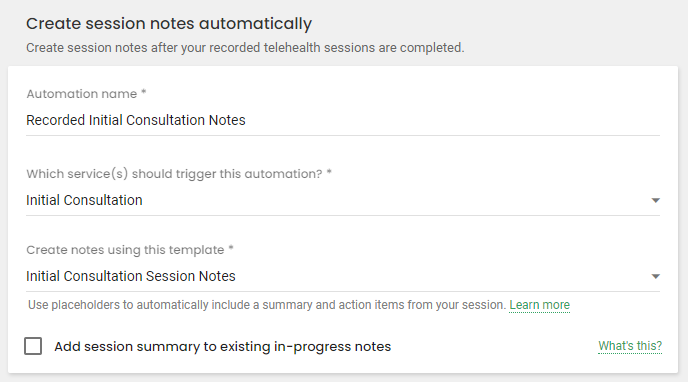The image size is (688, 382).
Task: Open the Initial Consultation Session Notes template selector
Action: [x=343, y=276]
